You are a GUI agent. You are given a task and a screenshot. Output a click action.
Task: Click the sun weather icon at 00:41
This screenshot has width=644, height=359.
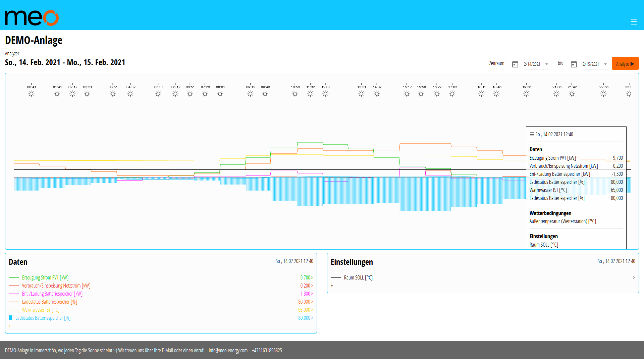[31, 94]
